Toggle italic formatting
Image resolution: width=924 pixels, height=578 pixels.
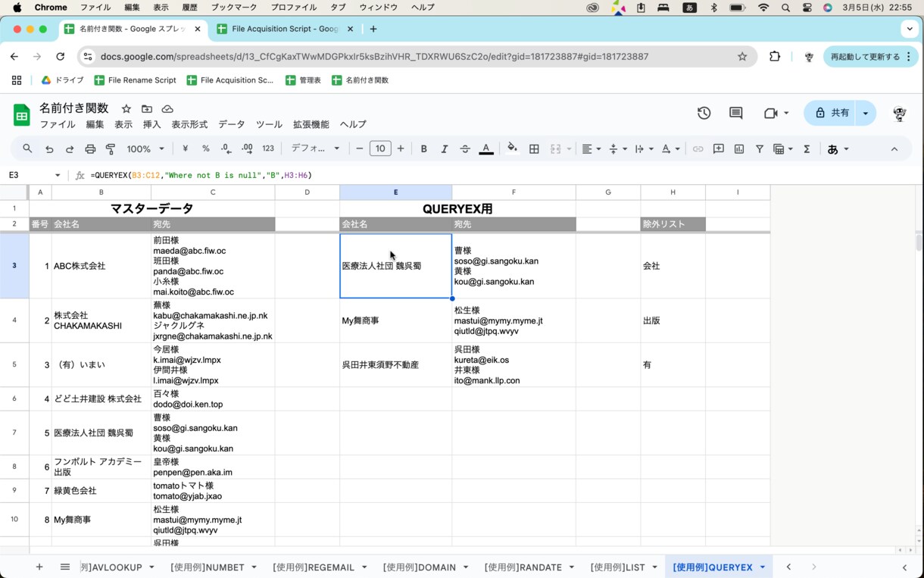(x=445, y=149)
